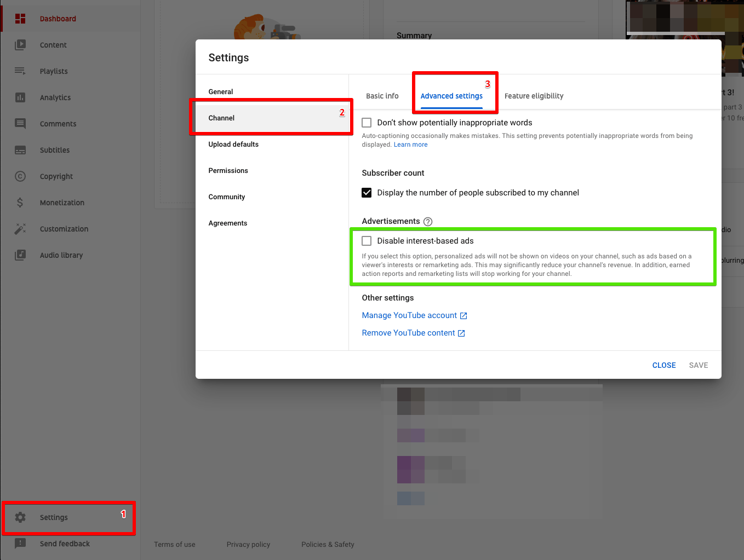Click Send feedback label in sidebar
744x560 pixels.
pyautogui.click(x=65, y=544)
